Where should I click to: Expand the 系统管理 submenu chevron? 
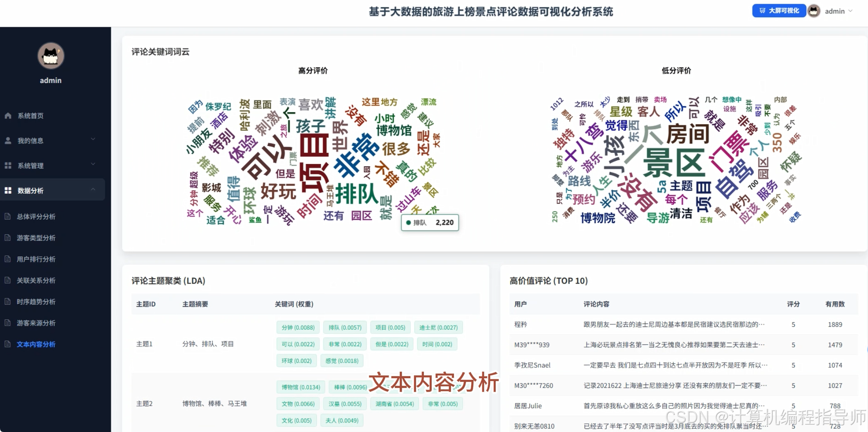[x=93, y=164]
